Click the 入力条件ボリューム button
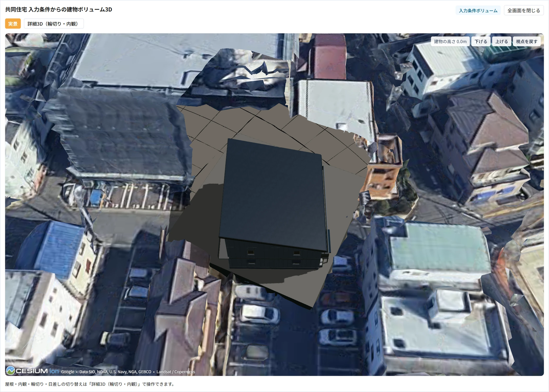Image resolution: width=549 pixels, height=392 pixels. (478, 10)
